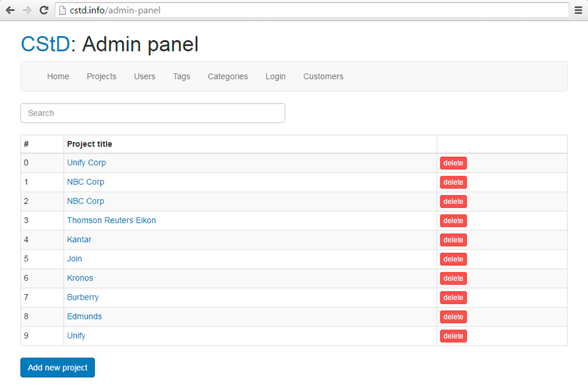Delete the Kantar project
Viewport: 588px width, 392px height.
pos(453,239)
